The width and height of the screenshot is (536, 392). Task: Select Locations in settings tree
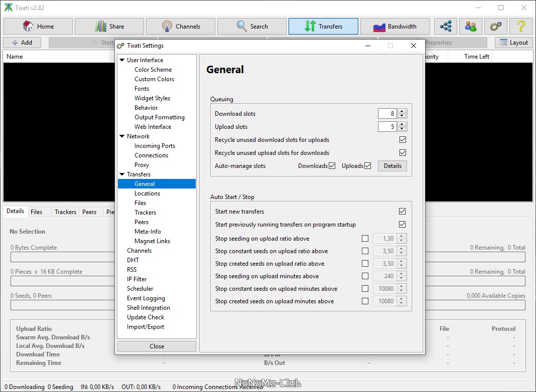click(x=147, y=193)
